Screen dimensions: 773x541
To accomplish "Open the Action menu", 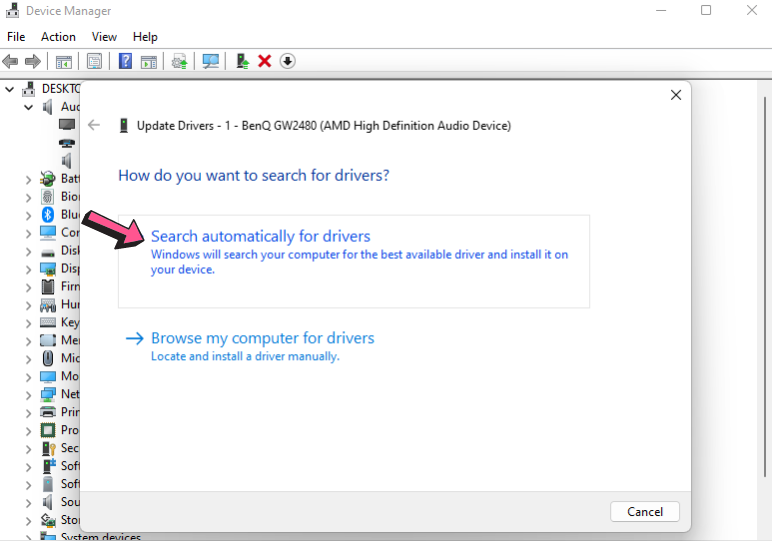I will [58, 37].
